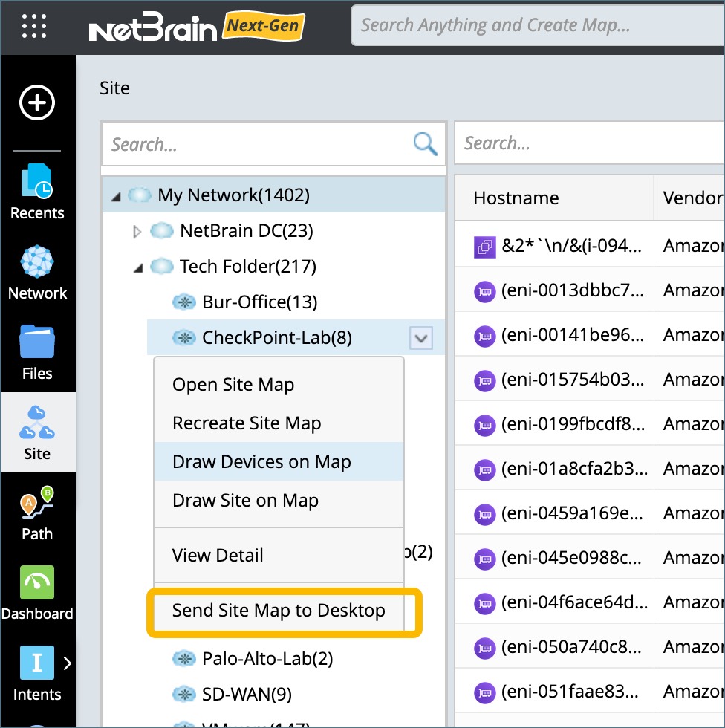Screen dimensions: 725x728
Task: Choose Send Site Map to Desktop
Action: (279, 611)
